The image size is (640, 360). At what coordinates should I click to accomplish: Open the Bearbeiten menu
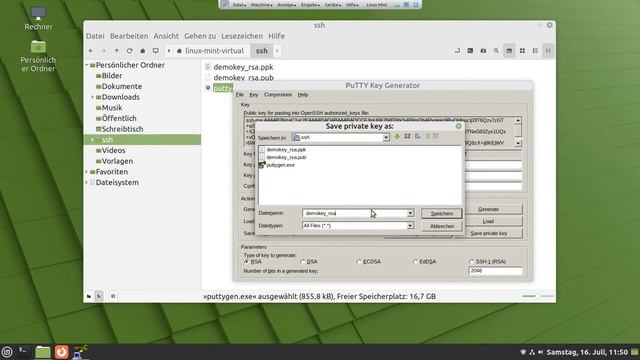coord(129,36)
